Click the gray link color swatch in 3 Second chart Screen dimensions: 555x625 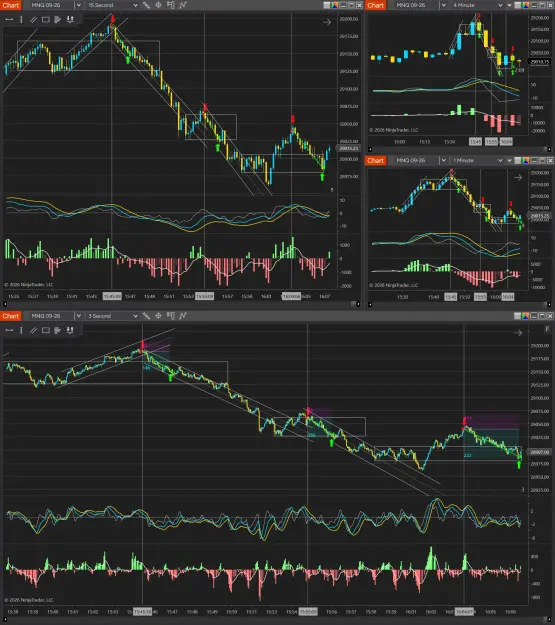pos(518,316)
